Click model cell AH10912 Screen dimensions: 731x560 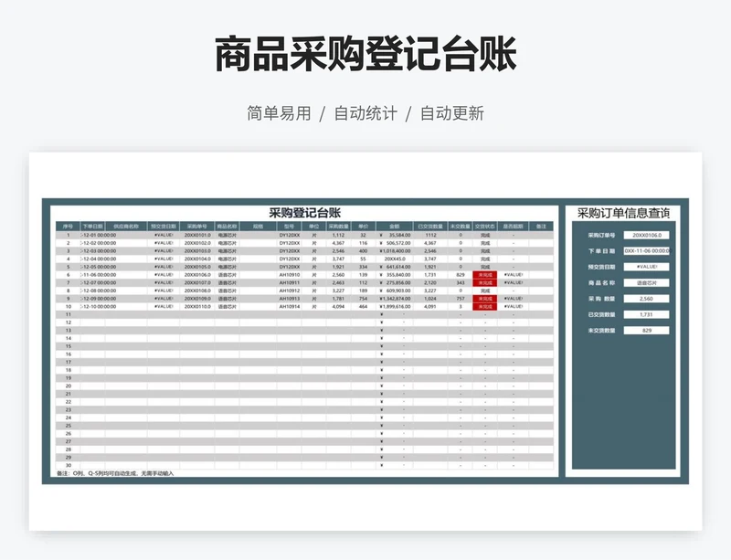pos(289,291)
